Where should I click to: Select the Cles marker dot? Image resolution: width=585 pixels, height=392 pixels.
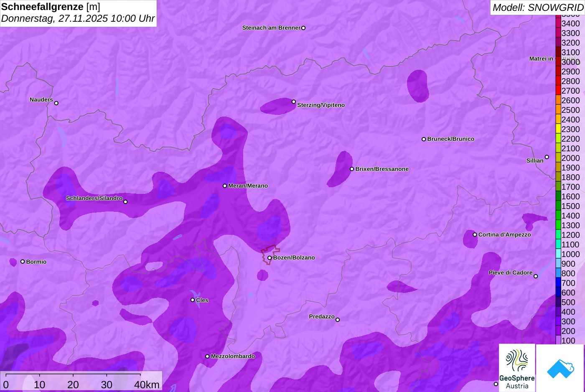pyautogui.click(x=193, y=300)
